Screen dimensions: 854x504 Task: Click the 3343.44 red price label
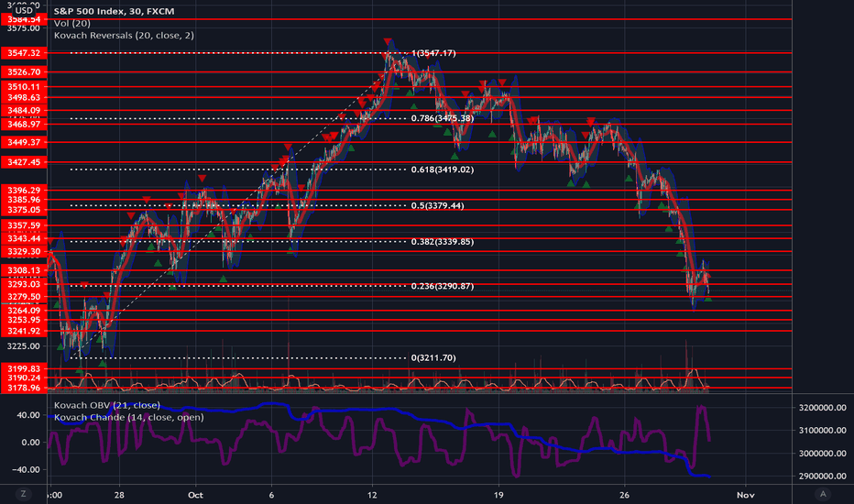pyautogui.click(x=24, y=238)
